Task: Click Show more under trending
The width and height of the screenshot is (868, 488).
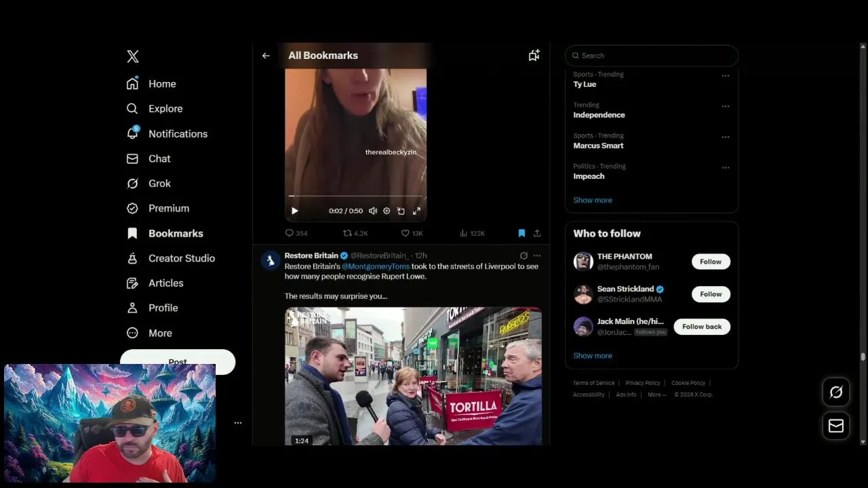Action: pyautogui.click(x=593, y=200)
